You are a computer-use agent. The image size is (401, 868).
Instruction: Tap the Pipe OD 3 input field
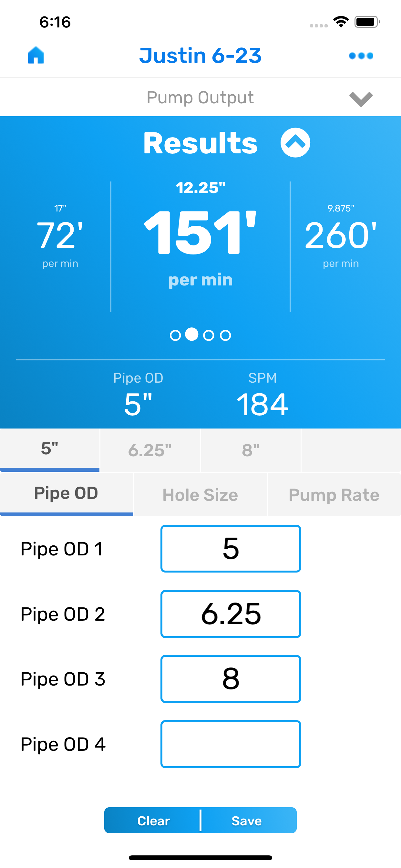pos(231,679)
